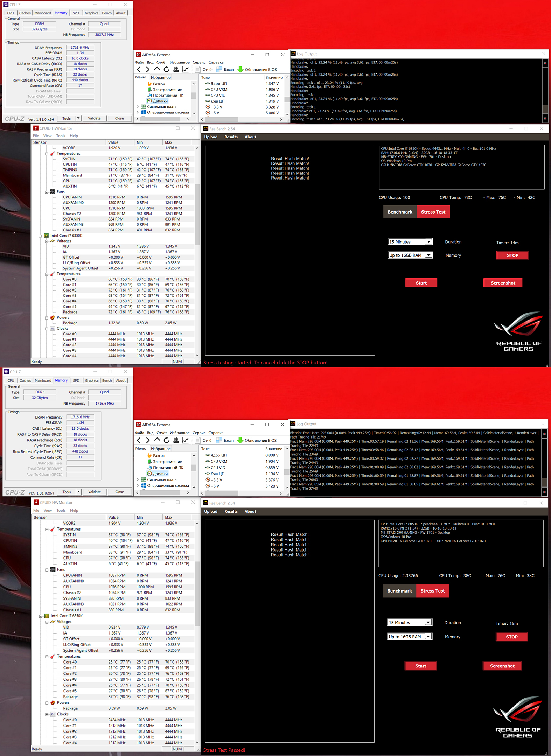Click Бэкап in the upper AIDA64 toolbar
Image resolution: width=551 pixels, height=756 pixels.
tap(225, 70)
